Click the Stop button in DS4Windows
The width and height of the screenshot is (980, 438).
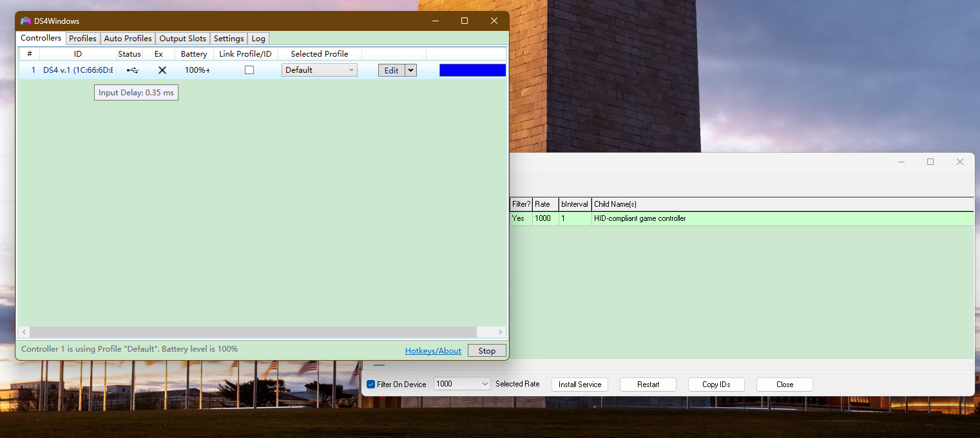[x=487, y=351]
